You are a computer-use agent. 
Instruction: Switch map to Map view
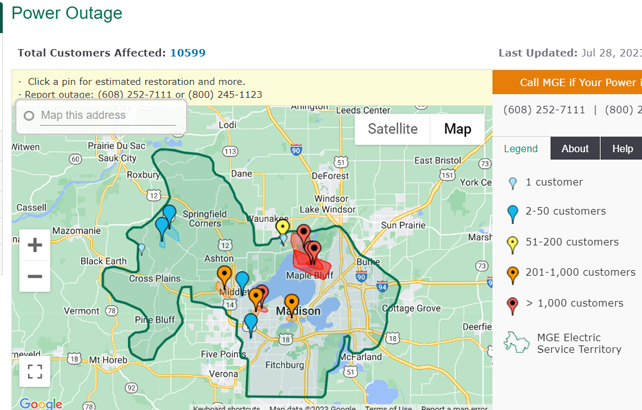pos(458,129)
